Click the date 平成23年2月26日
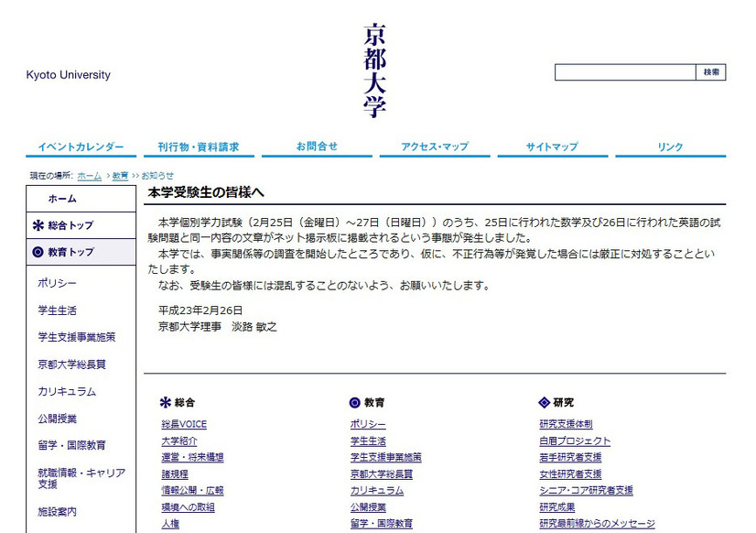 [200, 310]
